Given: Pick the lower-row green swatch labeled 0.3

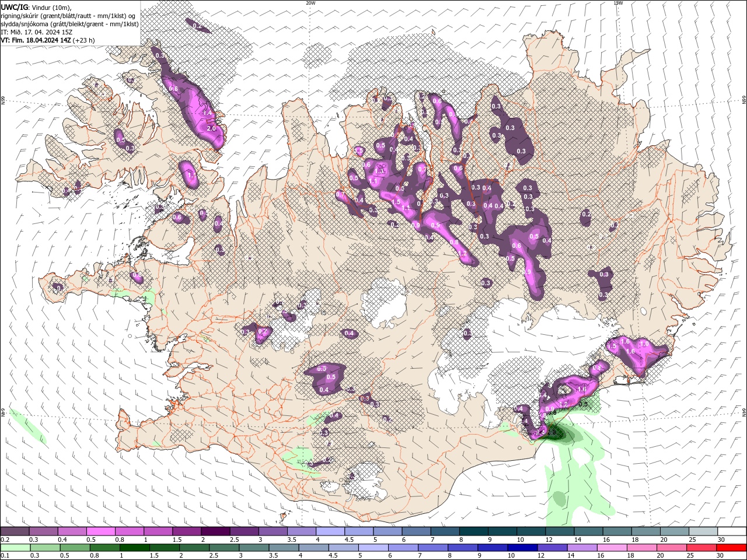Looking at the screenshot, I should 45,548.
